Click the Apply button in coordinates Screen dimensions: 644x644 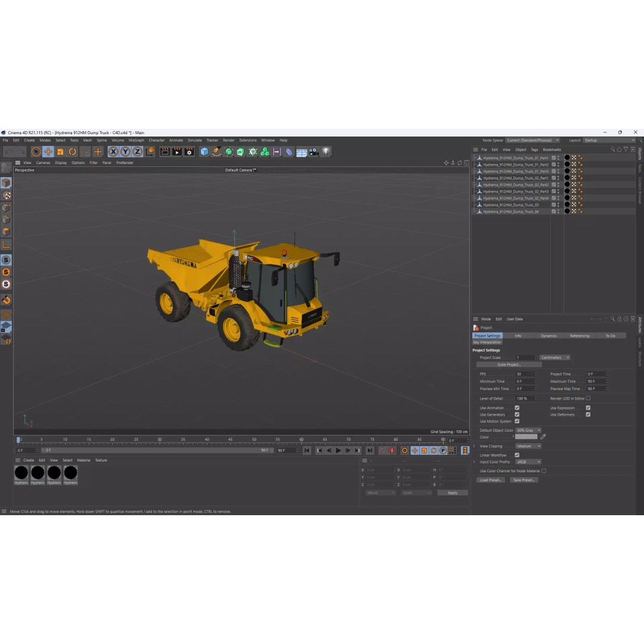pyautogui.click(x=453, y=493)
